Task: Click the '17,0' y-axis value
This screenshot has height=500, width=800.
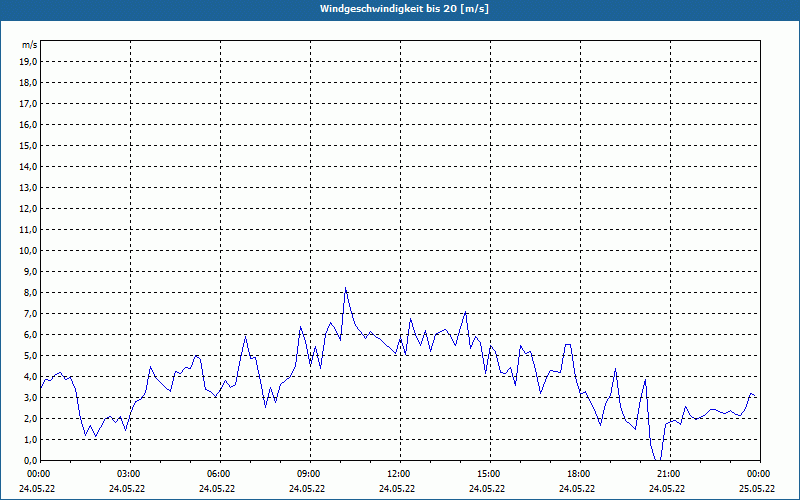Action: tap(28, 104)
